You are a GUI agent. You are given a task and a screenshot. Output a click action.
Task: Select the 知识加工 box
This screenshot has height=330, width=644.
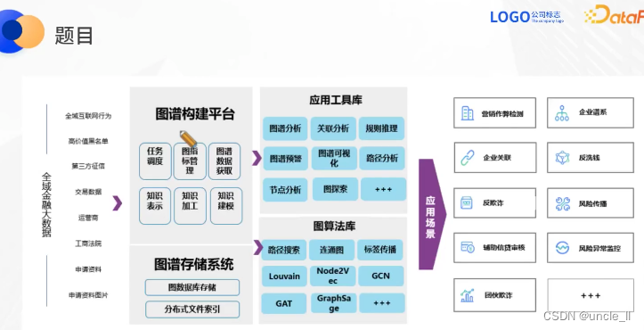[x=190, y=206]
